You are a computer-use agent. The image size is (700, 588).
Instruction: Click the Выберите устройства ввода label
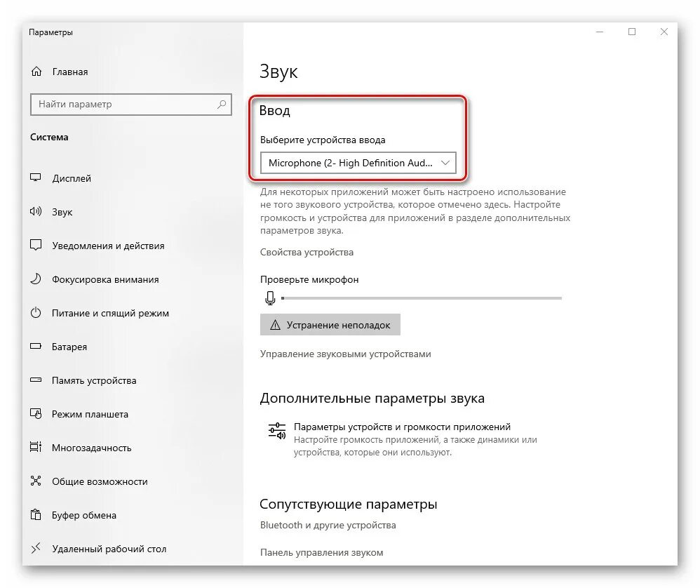coord(323,140)
